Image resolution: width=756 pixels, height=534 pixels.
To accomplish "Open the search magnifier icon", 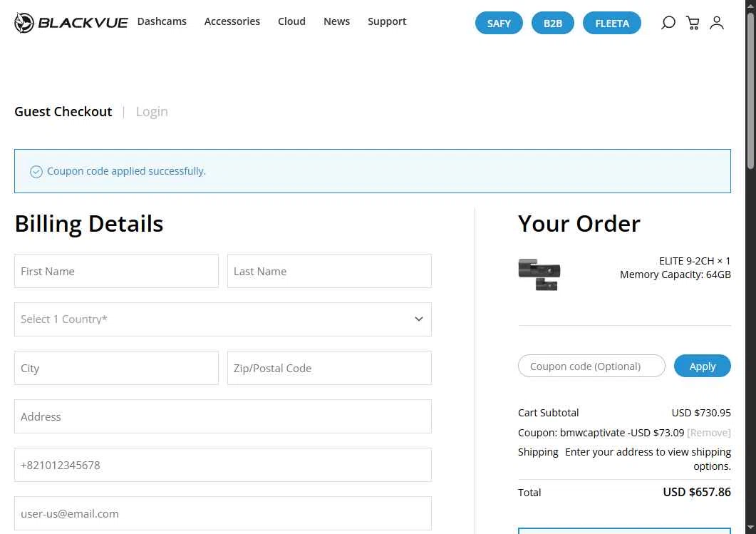I will [668, 23].
